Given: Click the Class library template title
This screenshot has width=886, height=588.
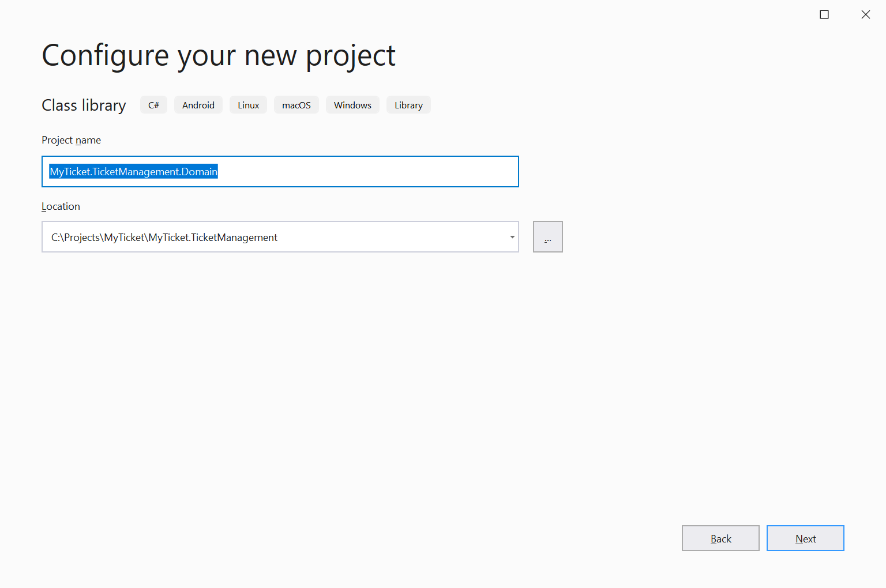Looking at the screenshot, I should pyautogui.click(x=84, y=105).
